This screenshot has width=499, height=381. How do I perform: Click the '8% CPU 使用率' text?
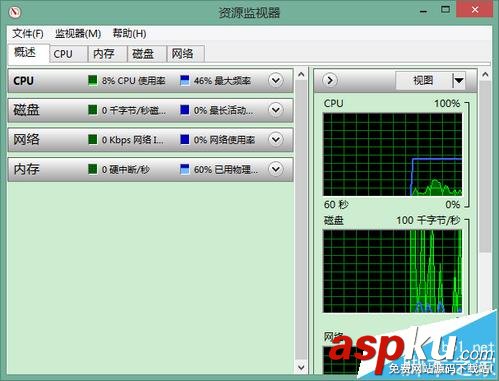pos(134,81)
